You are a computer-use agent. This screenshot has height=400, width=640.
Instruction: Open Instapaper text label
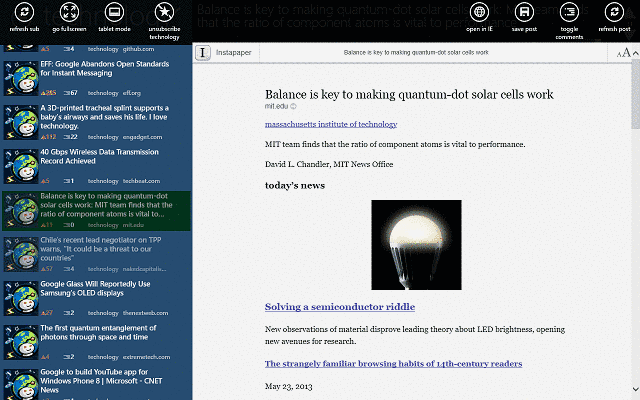[x=233, y=53]
